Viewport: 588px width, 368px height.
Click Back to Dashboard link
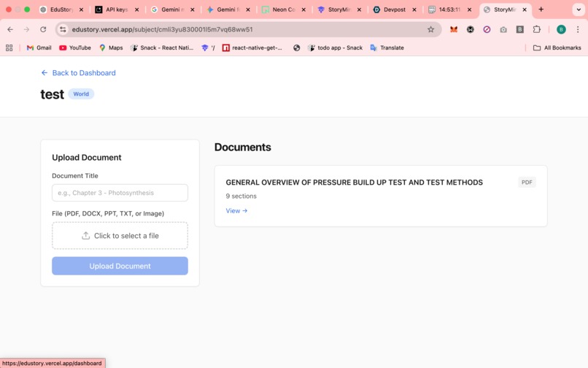78,73
